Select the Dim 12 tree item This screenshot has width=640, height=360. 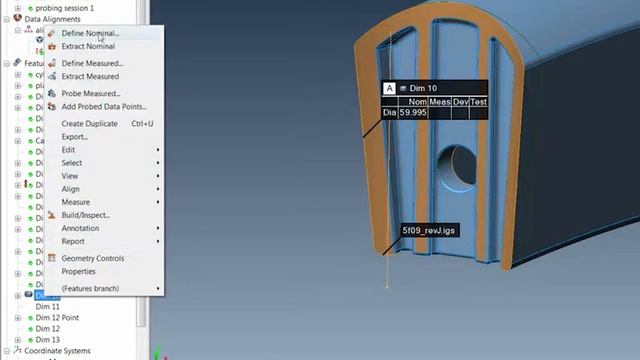coord(47,329)
